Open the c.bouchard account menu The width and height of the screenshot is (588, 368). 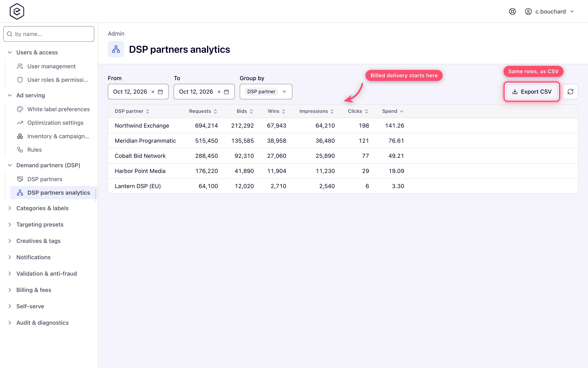(549, 11)
